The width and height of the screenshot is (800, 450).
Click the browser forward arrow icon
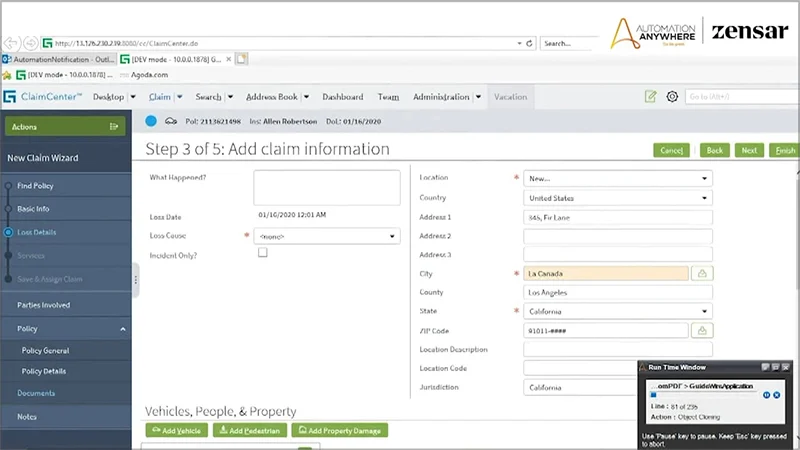click(31, 43)
